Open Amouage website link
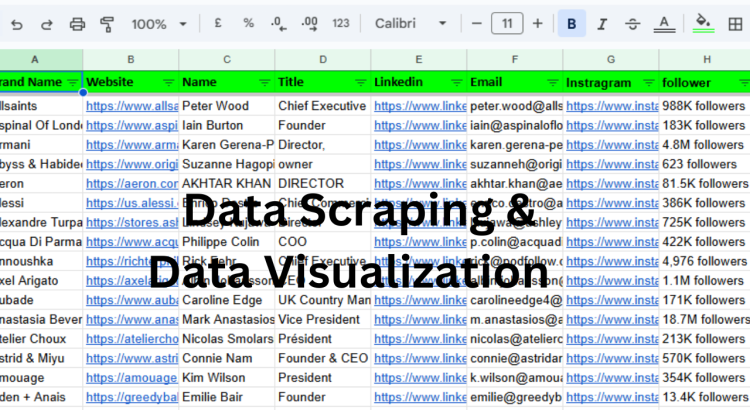750x410 pixels. [132, 377]
